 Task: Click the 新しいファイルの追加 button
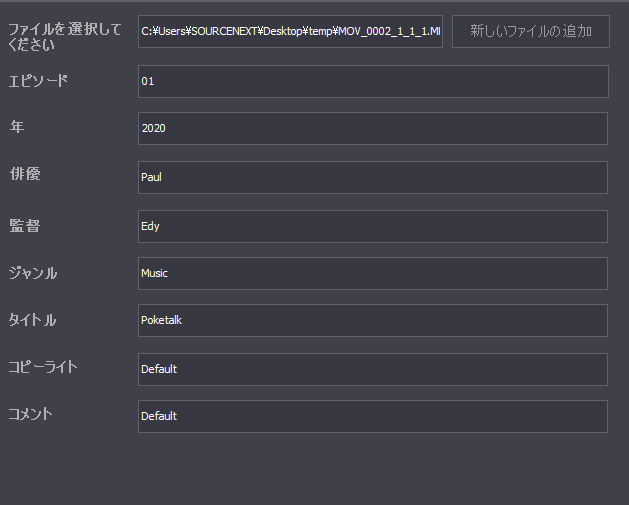pos(530,31)
